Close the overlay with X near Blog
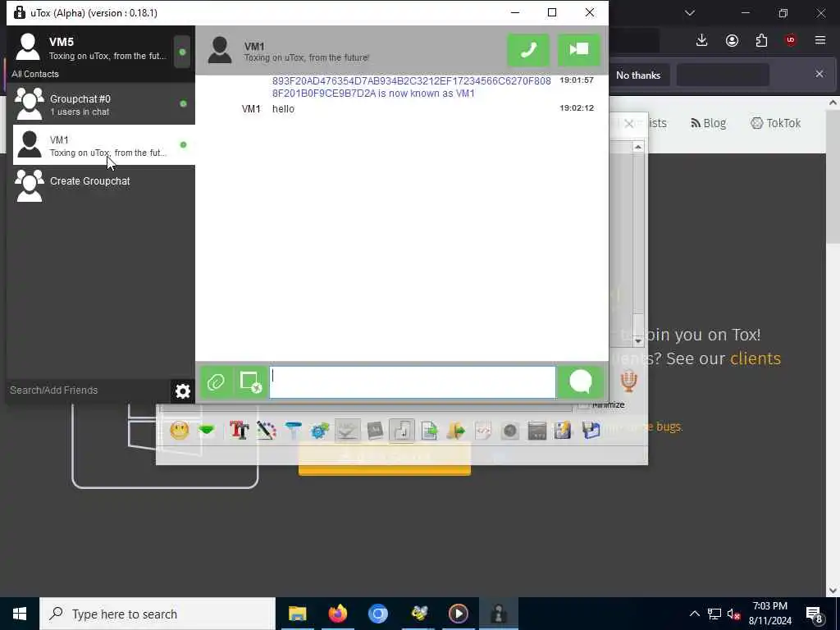840x630 pixels. click(x=629, y=124)
